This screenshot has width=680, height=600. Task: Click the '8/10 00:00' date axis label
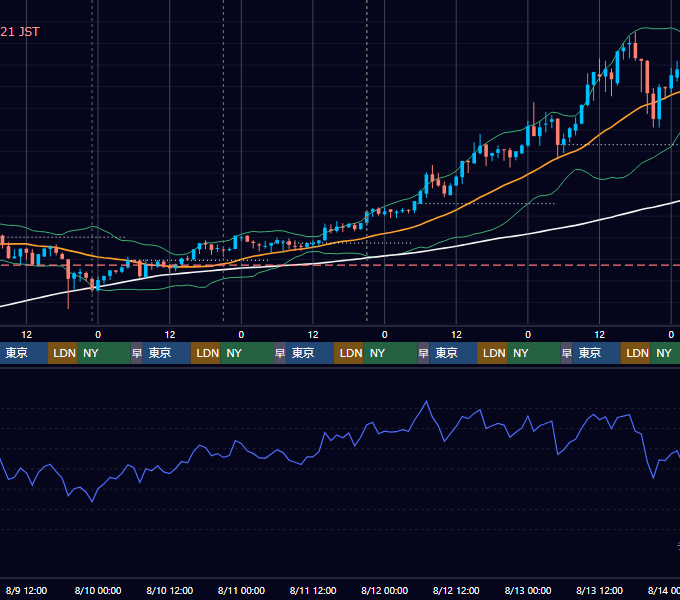click(98, 590)
